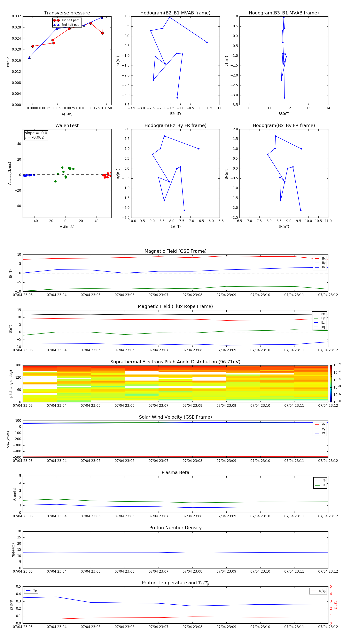Select the '1st half path' legend entry
Screen dimensions: 351x644
click(x=66, y=20)
